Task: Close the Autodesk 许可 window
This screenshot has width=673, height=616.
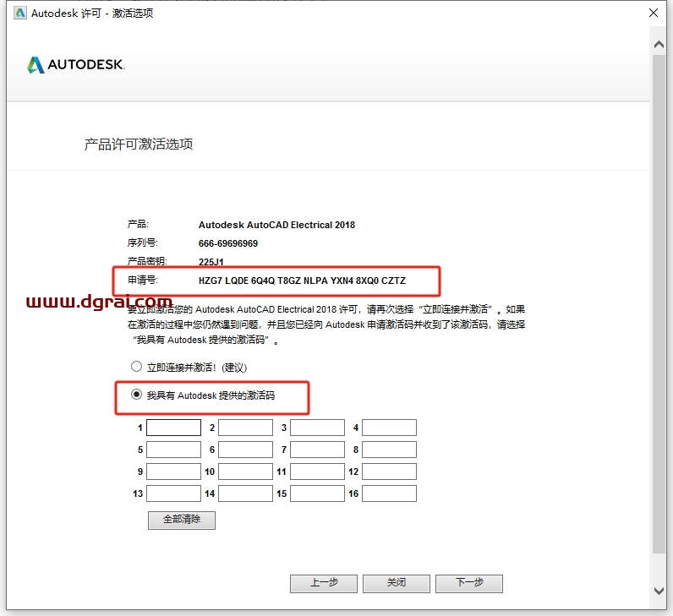Action: tap(654, 13)
